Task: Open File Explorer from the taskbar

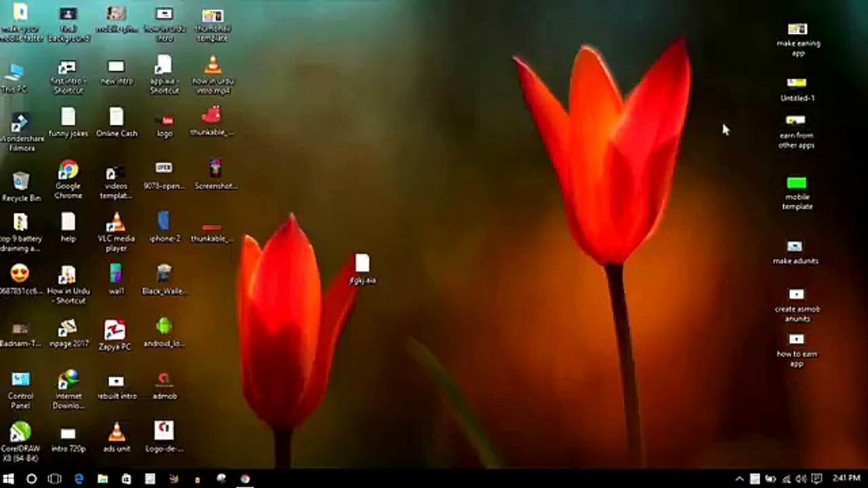Action: [102, 479]
